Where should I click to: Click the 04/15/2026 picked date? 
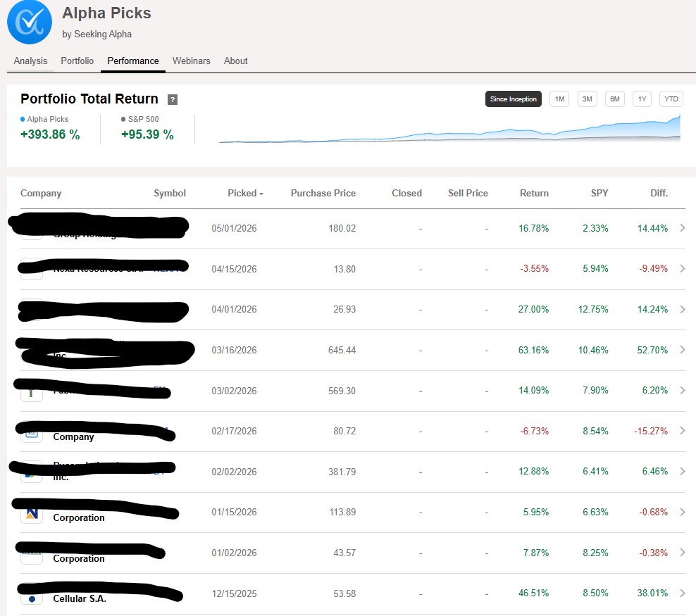tap(234, 269)
